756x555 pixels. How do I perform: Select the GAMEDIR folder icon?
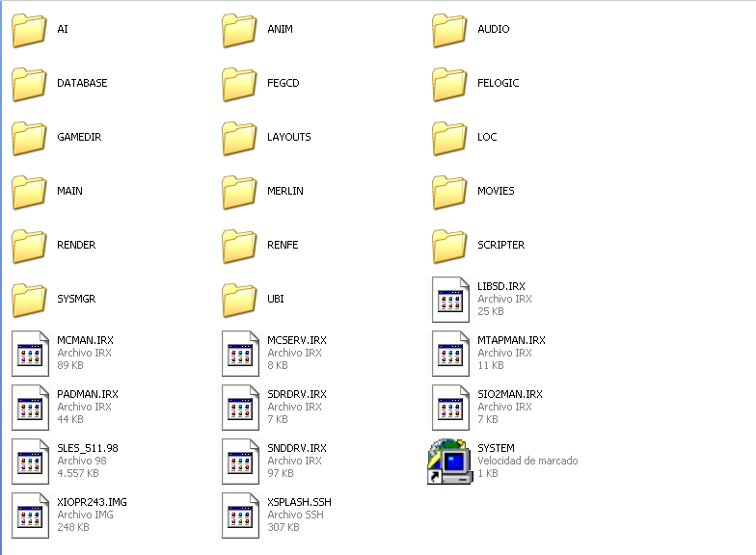(x=29, y=139)
